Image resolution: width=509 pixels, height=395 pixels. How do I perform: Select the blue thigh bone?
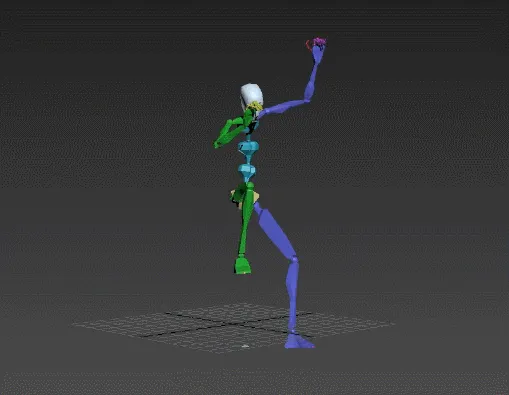274,230
